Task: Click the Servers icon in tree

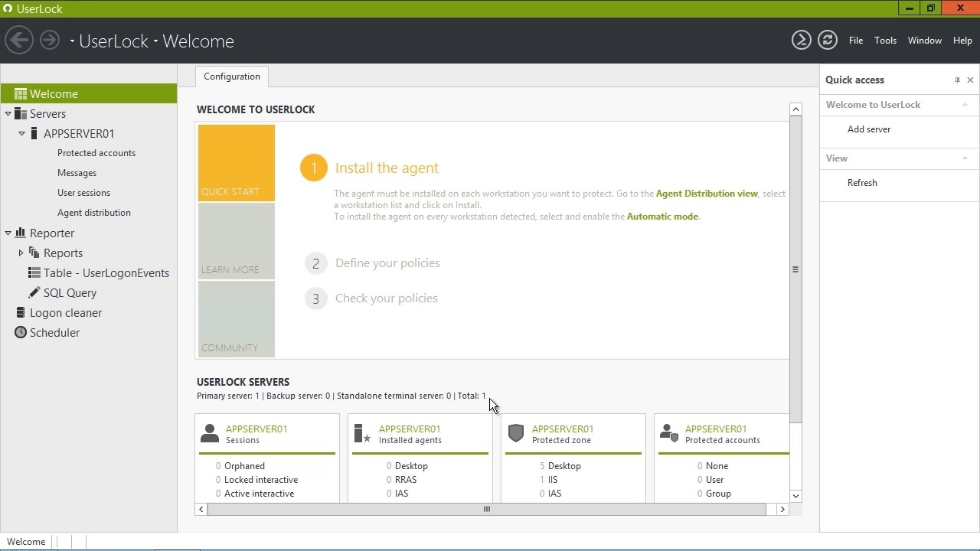Action: click(x=21, y=114)
